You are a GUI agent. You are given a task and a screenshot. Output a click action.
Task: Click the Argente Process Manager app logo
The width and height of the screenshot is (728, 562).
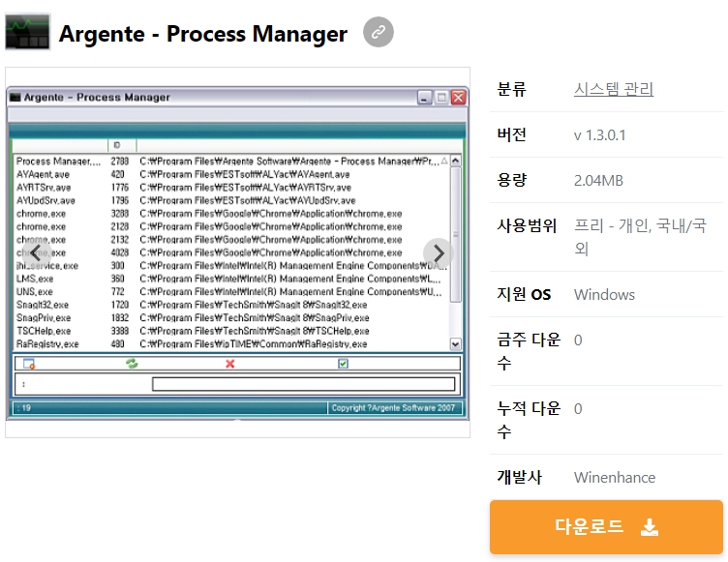27,32
